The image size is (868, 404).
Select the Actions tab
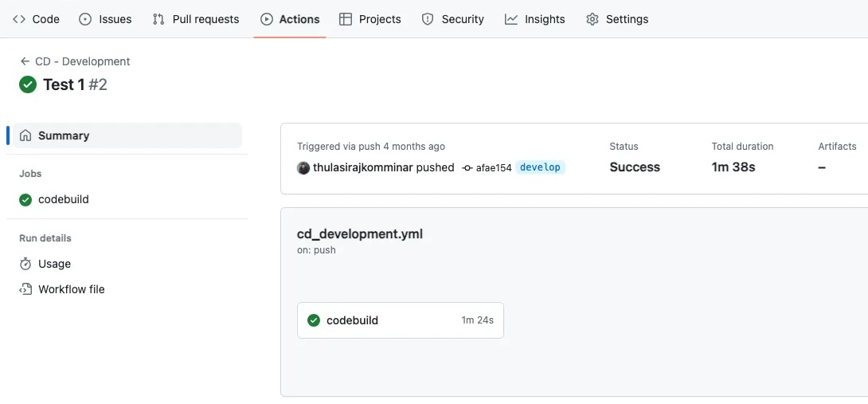[290, 19]
